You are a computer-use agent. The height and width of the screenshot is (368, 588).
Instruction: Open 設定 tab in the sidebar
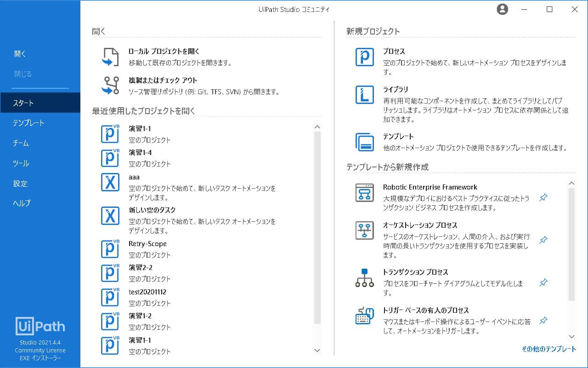(x=40, y=184)
